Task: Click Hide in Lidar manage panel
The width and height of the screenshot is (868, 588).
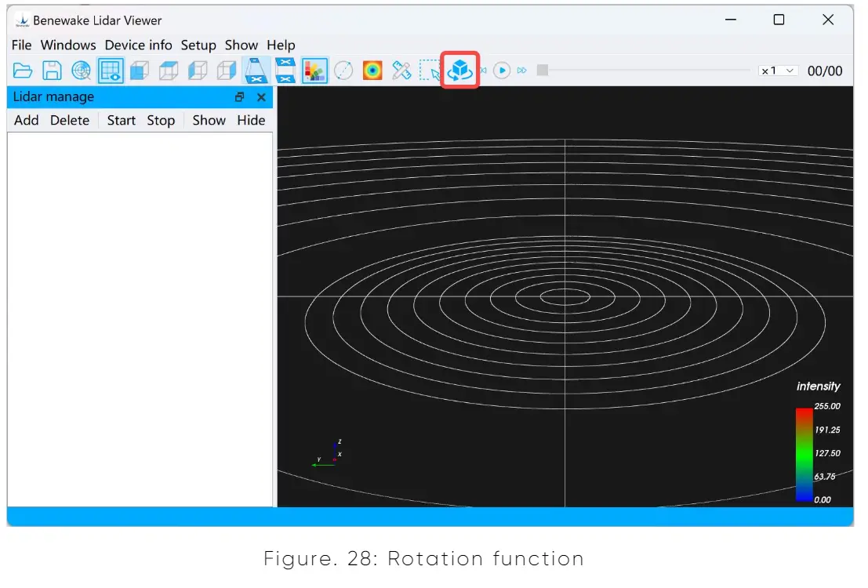Action: [252, 120]
